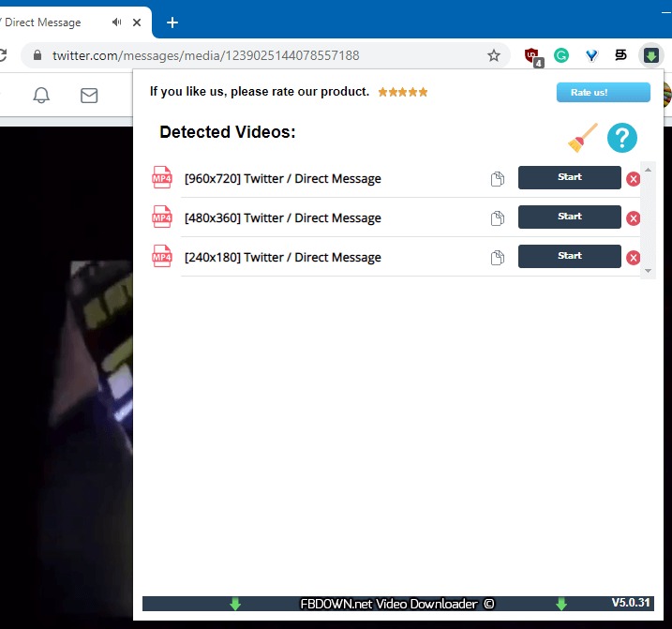The height and width of the screenshot is (629, 672).
Task: Open Twitter notifications bell icon
Action: tap(41, 96)
